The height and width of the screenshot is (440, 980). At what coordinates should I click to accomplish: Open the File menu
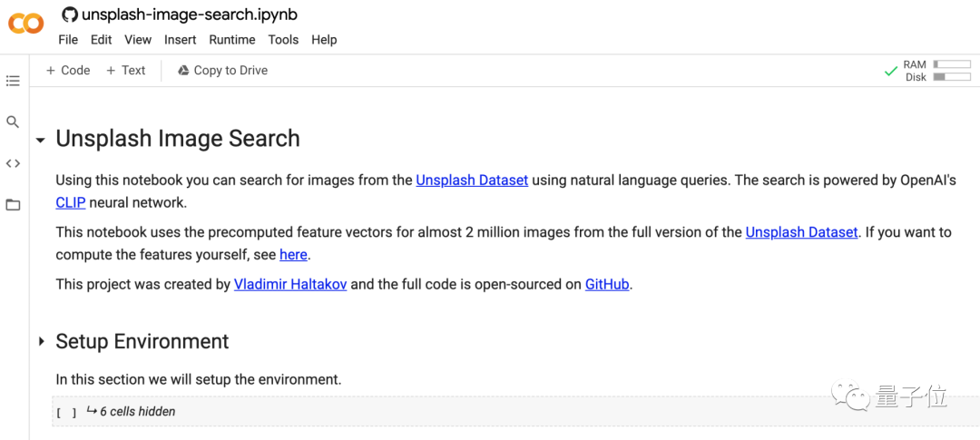pos(68,40)
